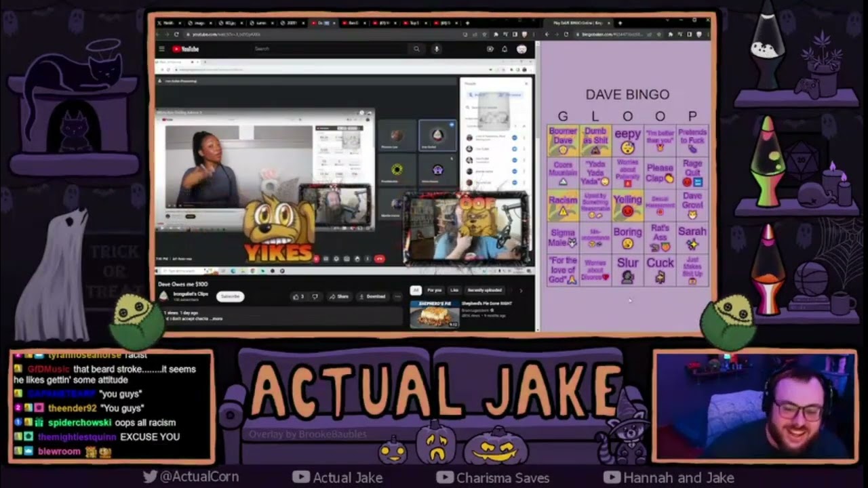Click spiderchowski's chat message
The height and width of the screenshot is (488, 868).
(x=112, y=423)
